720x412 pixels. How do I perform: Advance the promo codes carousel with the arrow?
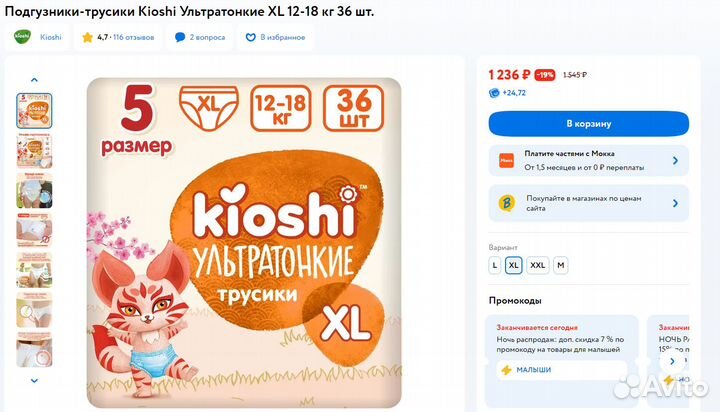[672, 361]
